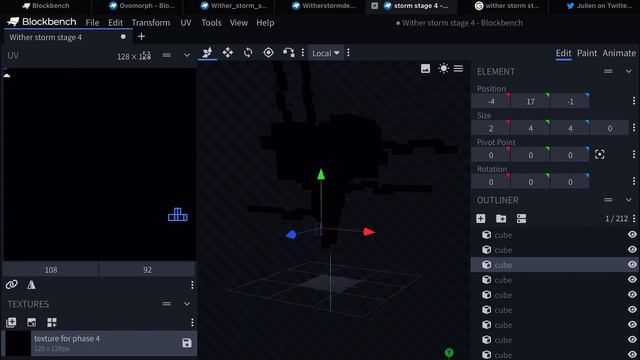
Task: Click the TEXTURES panel drag handle
Action: 167,304
